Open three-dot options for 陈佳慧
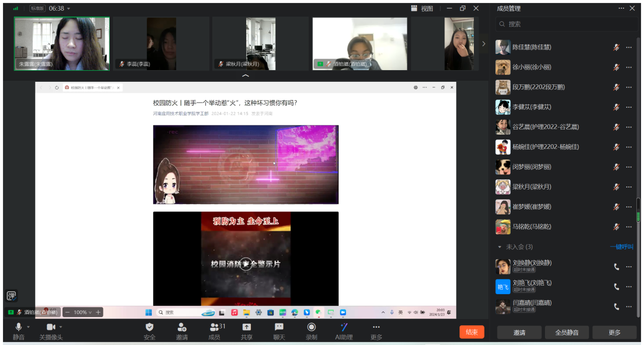Viewport: 644px width, 345px height. (x=629, y=47)
